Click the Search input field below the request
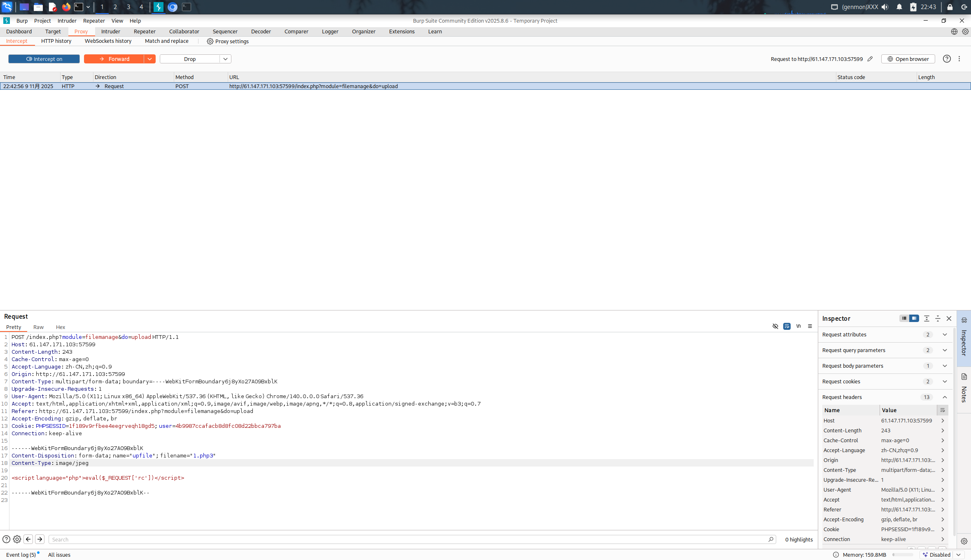This screenshot has height=560, width=971. [x=408, y=539]
